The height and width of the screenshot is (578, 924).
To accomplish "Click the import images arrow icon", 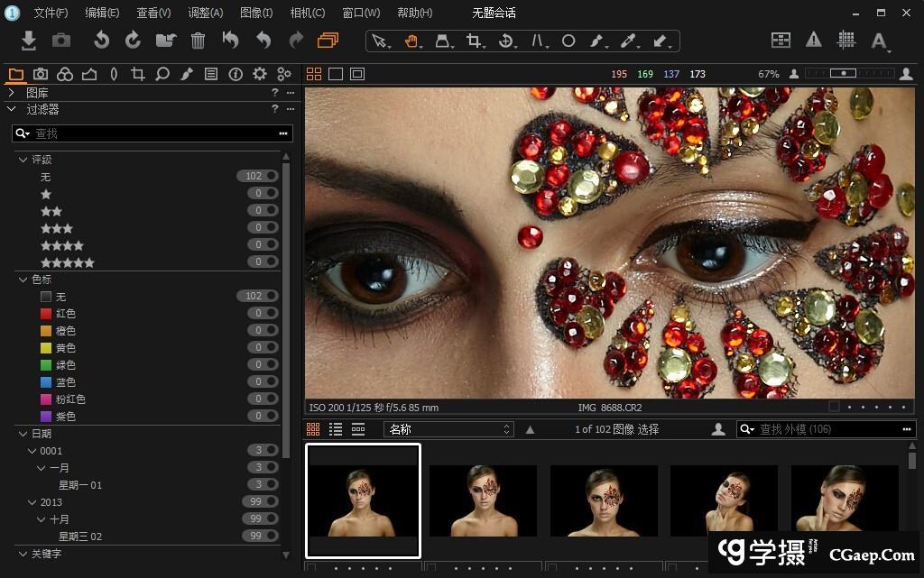I will coord(29,41).
